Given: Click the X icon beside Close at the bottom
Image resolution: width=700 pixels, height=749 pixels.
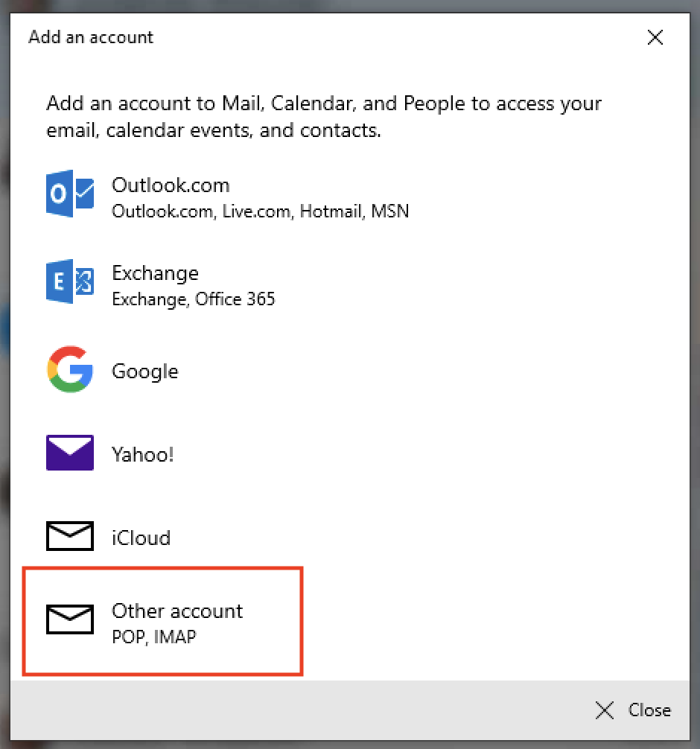Looking at the screenshot, I should [605, 710].
